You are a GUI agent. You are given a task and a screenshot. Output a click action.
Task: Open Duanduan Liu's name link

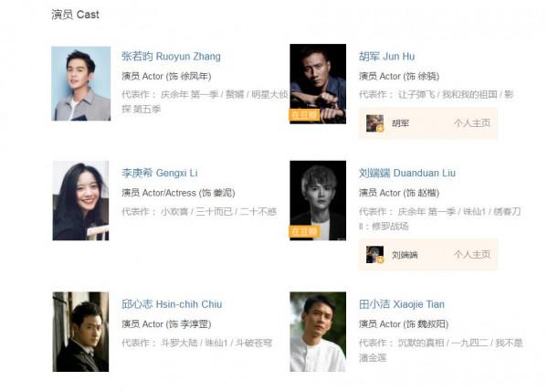click(x=406, y=173)
